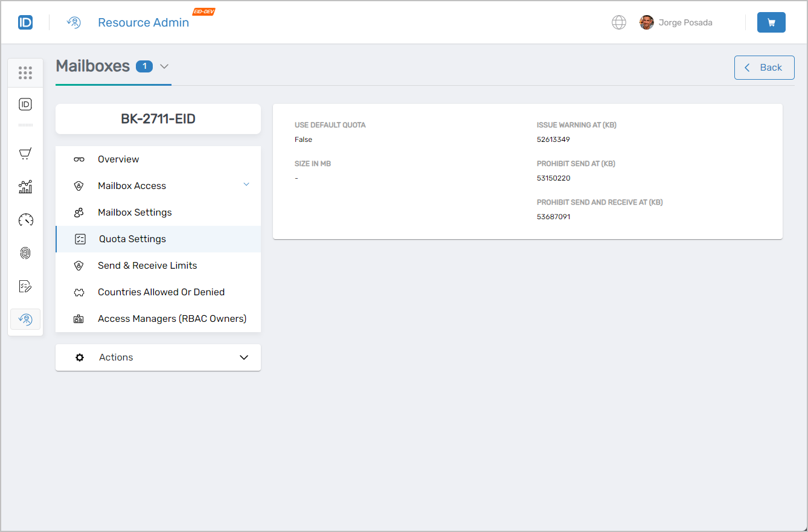The height and width of the screenshot is (532, 808).
Task: Expand the Mailboxes heading dropdown
Action: click(164, 66)
